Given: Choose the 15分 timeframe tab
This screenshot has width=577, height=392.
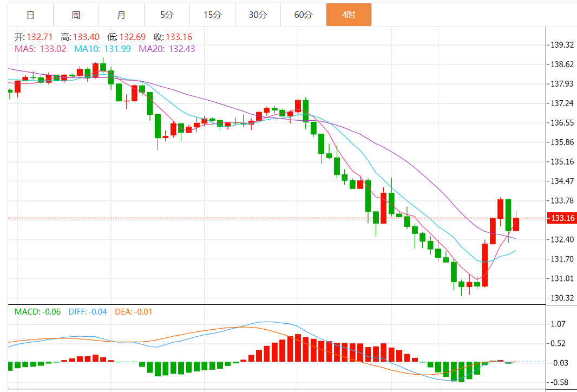Looking at the screenshot, I should [212, 15].
